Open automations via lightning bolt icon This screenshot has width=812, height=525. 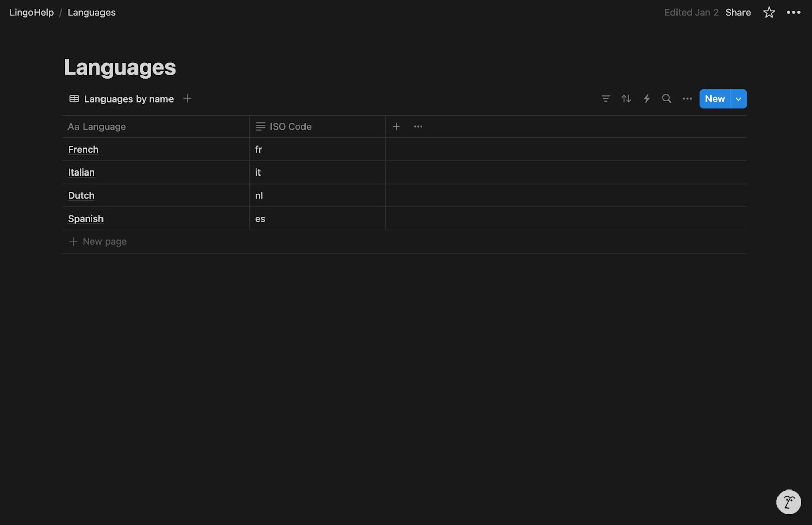click(x=647, y=99)
